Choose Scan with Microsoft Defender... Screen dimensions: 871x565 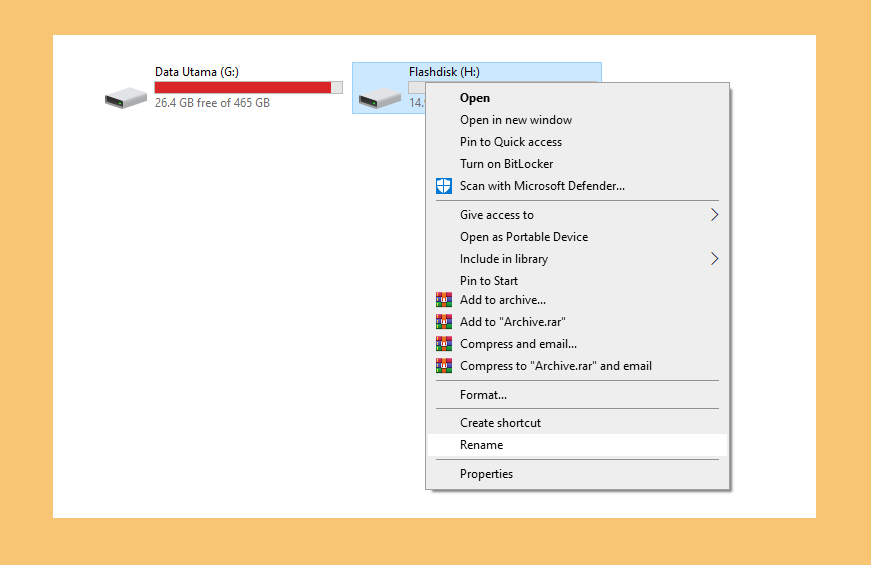tap(577, 186)
